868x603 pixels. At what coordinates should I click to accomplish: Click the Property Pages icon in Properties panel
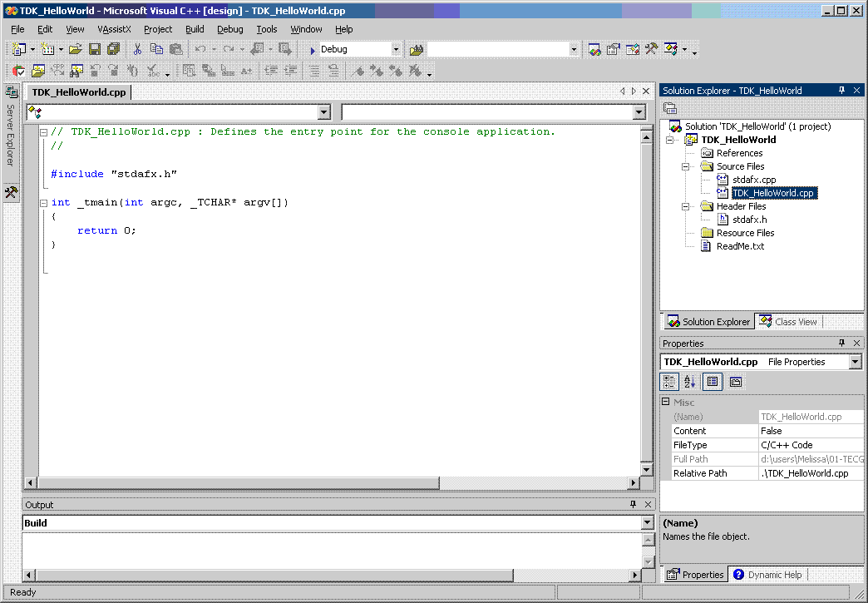[x=735, y=382]
